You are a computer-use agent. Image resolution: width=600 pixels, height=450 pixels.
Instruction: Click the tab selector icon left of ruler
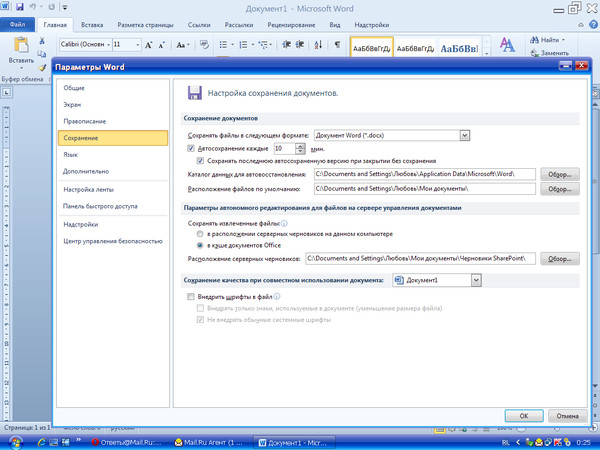point(7,92)
